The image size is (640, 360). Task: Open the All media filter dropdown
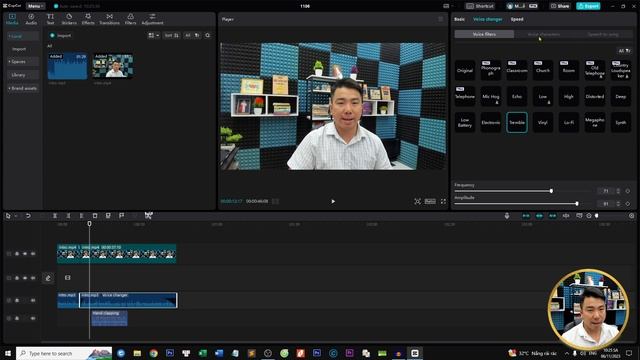[192, 36]
